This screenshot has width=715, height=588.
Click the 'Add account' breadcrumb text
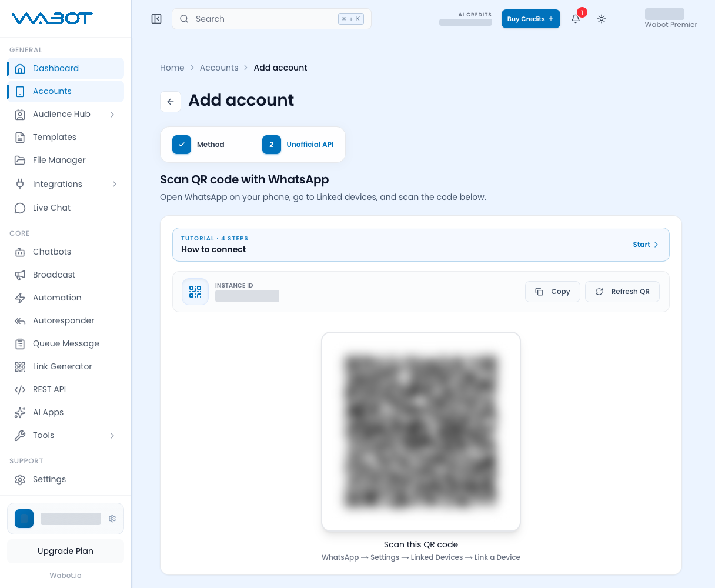pos(280,68)
